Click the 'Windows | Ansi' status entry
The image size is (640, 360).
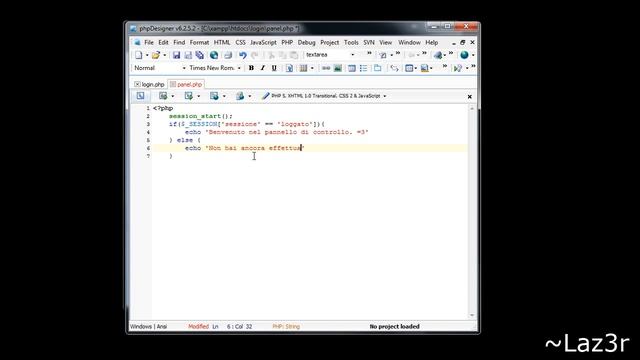click(148, 327)
